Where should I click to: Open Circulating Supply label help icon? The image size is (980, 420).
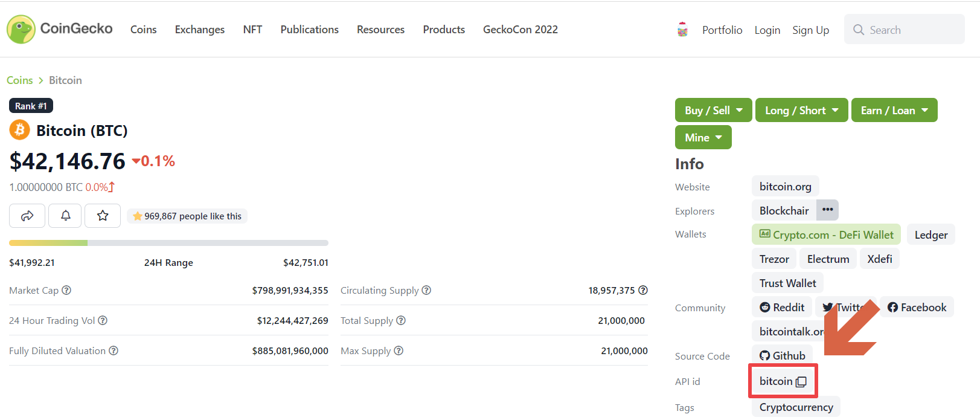[426, 290]
